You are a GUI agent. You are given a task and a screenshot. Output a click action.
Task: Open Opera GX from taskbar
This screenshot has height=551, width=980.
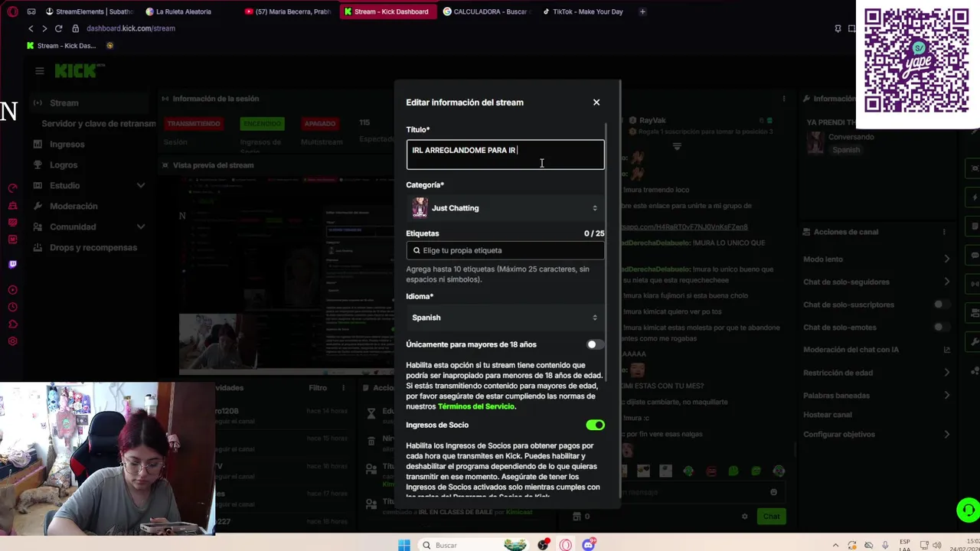[x=565, y=545]
